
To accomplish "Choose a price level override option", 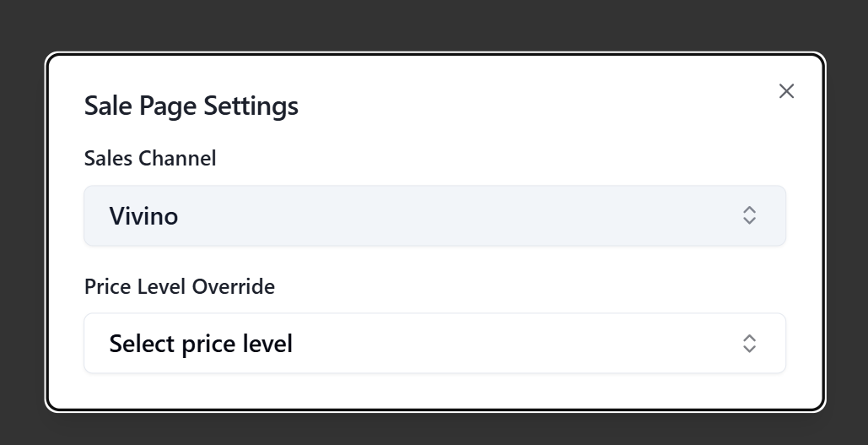I will [434, 344].
